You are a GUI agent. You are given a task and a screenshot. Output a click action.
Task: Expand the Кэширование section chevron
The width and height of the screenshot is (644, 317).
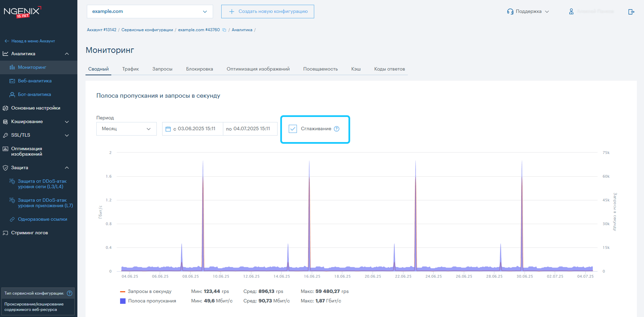pyautogui.click(x=67, y=121)
